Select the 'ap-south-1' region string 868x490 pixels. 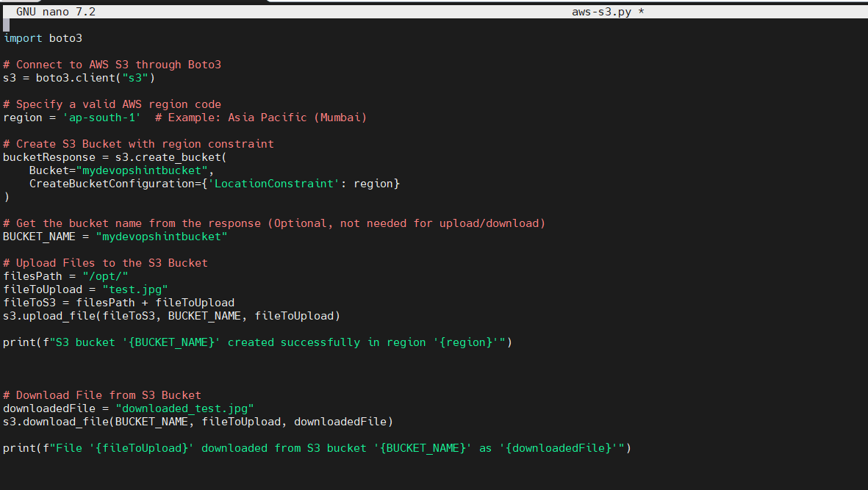click(101, 117)
